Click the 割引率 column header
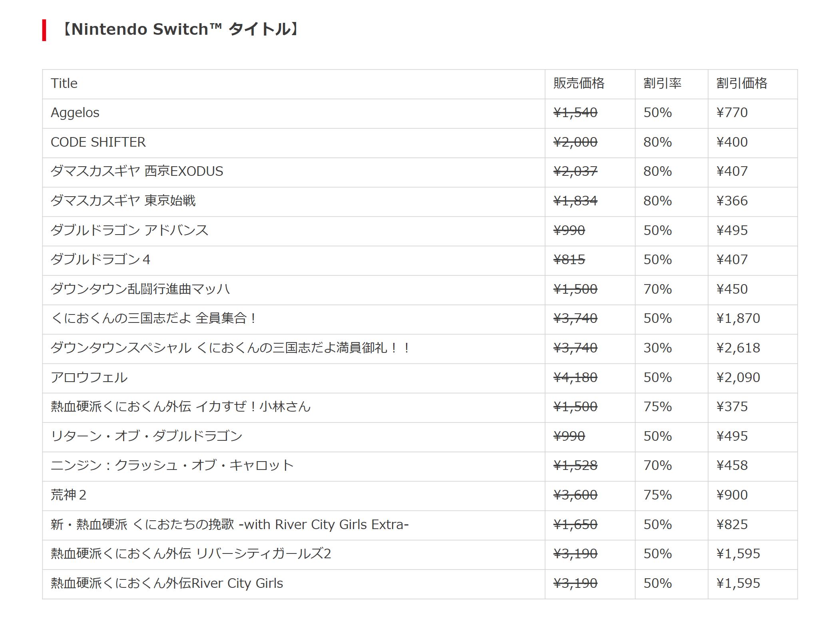 (x=662, y=84)
